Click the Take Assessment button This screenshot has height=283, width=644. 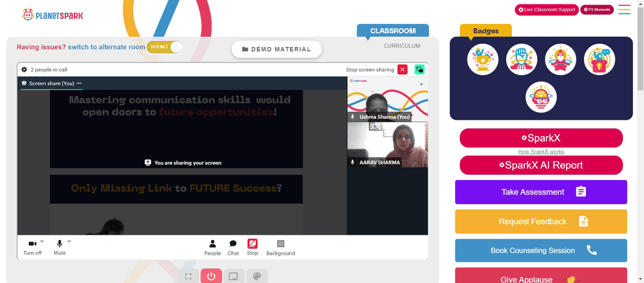pos(541,192)
